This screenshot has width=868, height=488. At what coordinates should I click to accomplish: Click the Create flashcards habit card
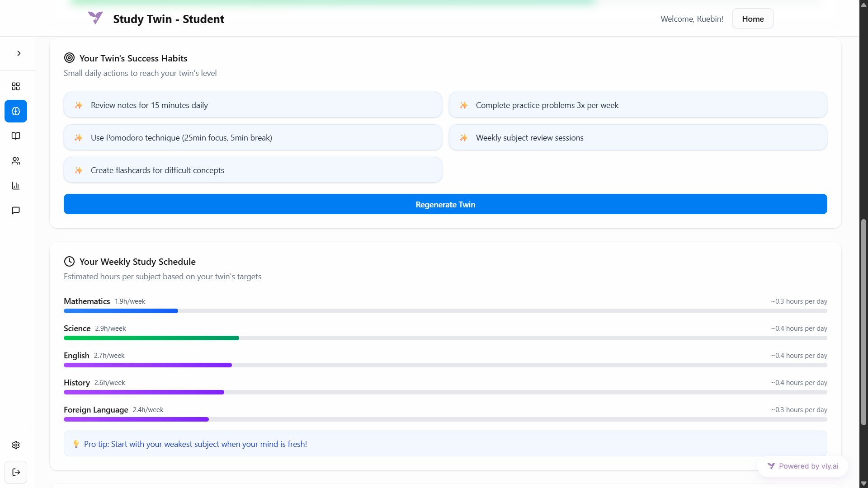253,170
